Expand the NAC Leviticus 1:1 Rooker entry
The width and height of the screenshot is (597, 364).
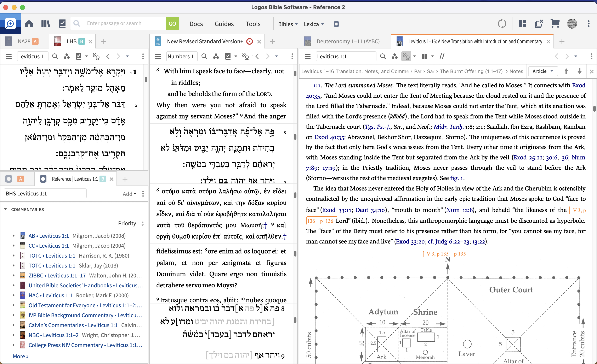(13, 295)
